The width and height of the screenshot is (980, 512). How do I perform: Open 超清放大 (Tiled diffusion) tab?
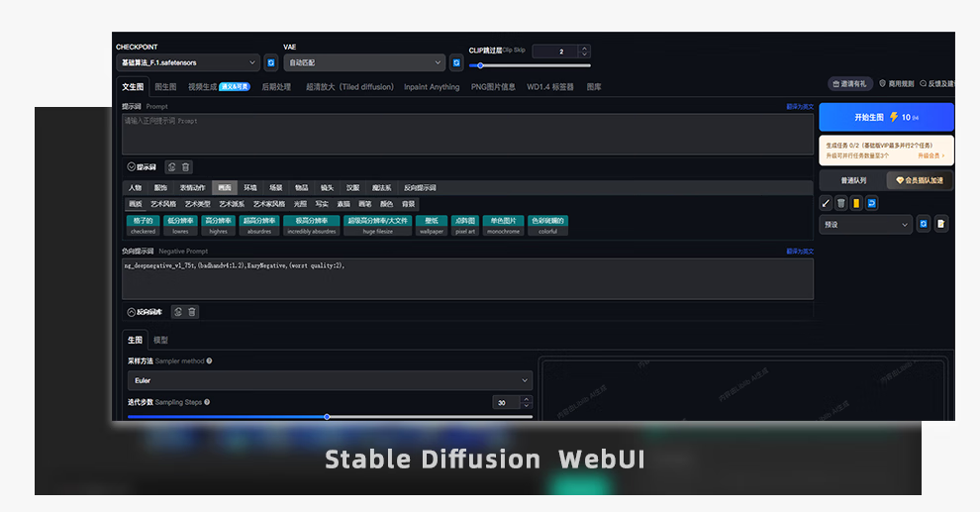click(349, 87)
